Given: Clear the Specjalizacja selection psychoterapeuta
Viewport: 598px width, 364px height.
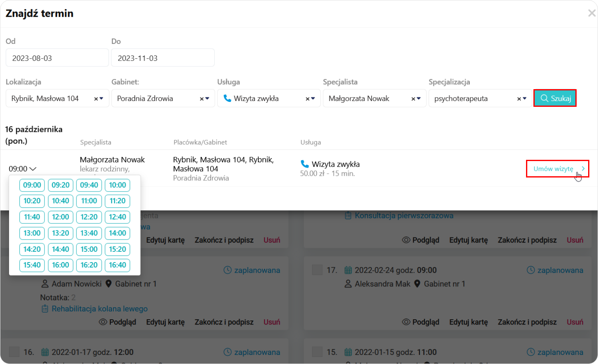Looking at the screenshot, I should pos(519,99).
